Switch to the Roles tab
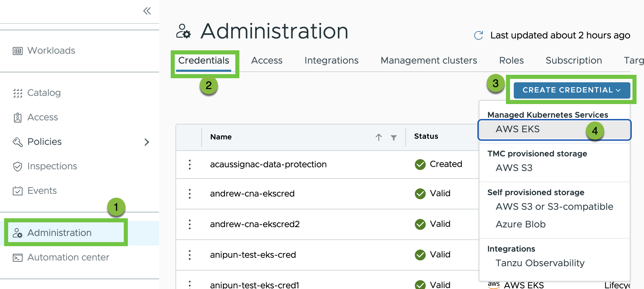This screenshot has width=644, height=289. (511, 61)
